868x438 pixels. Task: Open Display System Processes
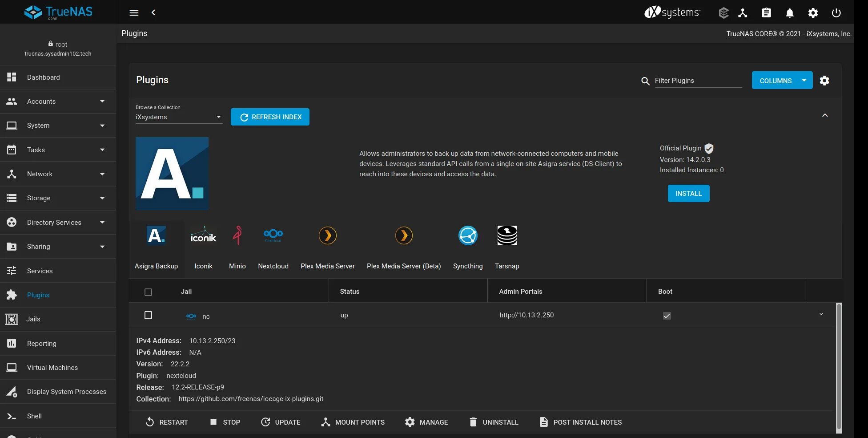58,392
